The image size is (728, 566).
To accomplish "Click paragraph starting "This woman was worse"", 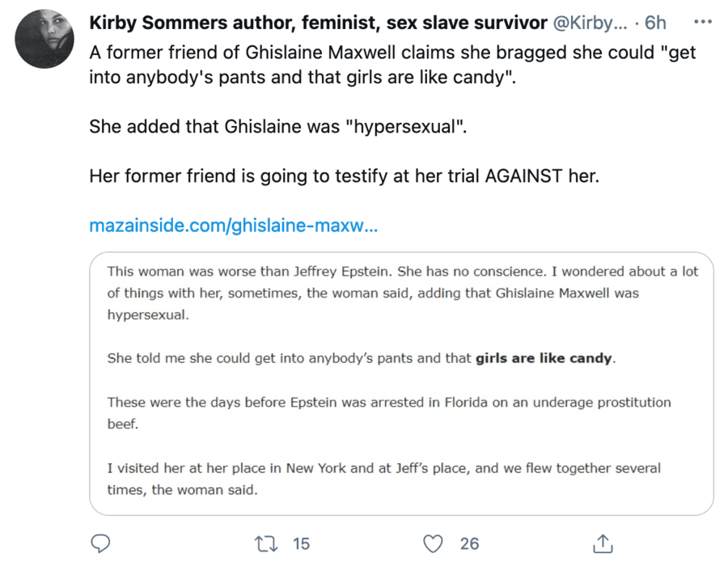I will pos(402,293).
